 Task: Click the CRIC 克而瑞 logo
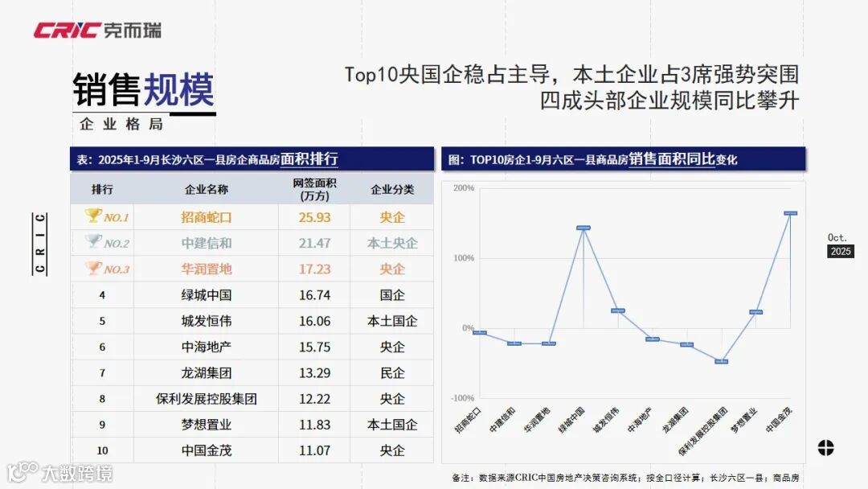tap(97, 30)
